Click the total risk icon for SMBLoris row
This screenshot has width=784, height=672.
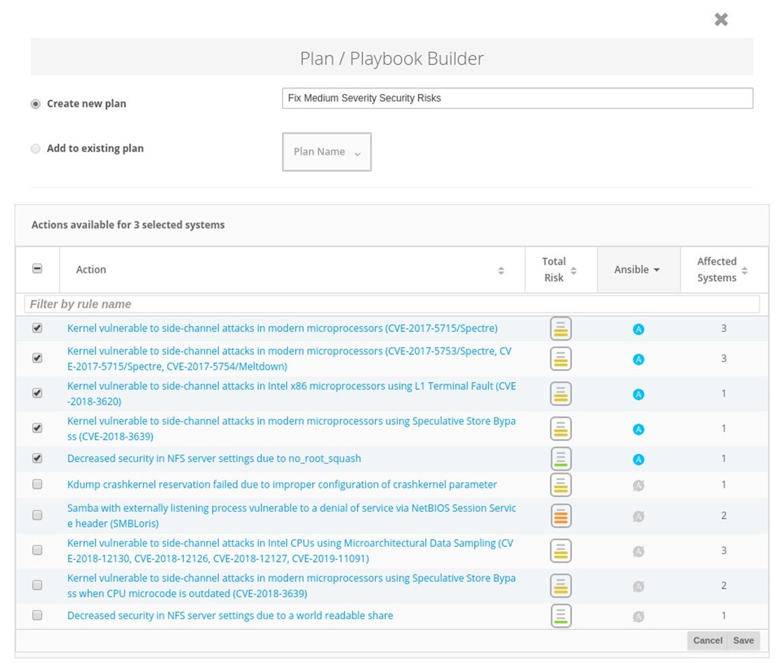pyautogui.click(x=560, y=516)
